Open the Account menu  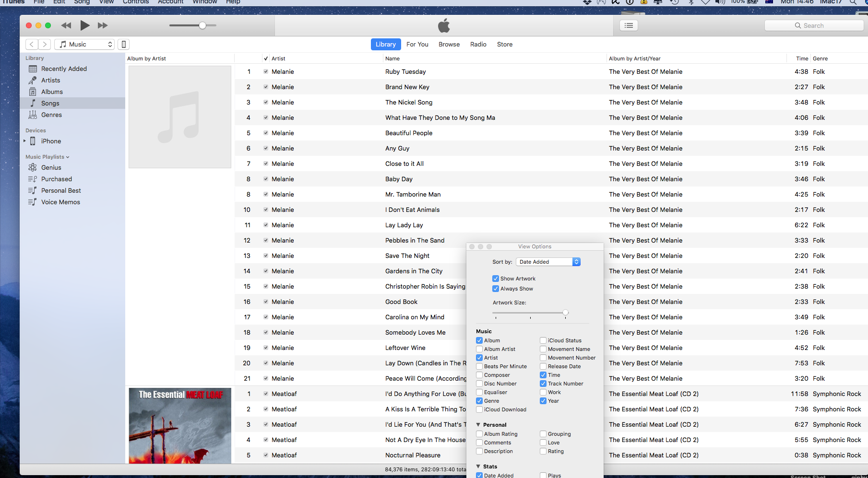click(171, 2)
